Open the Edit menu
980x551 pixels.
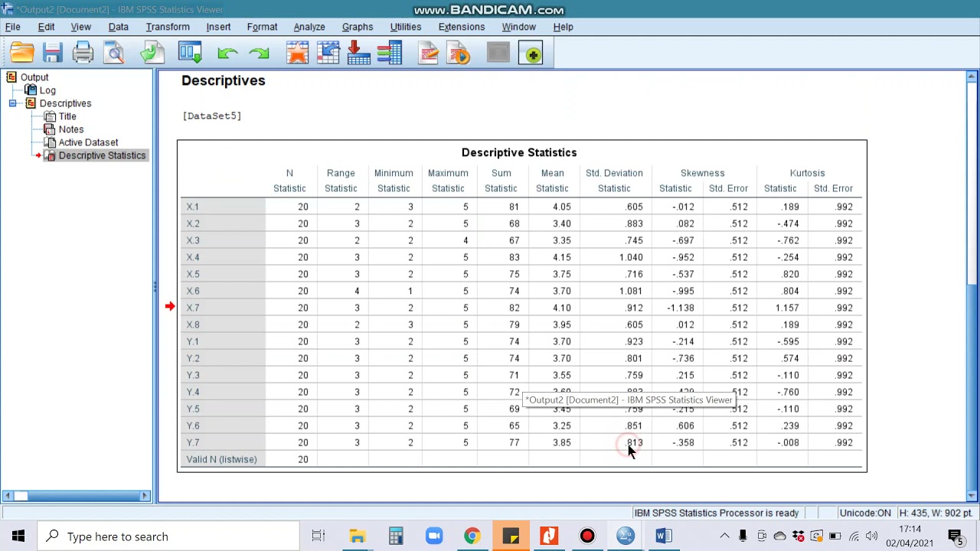pos(46,27)
